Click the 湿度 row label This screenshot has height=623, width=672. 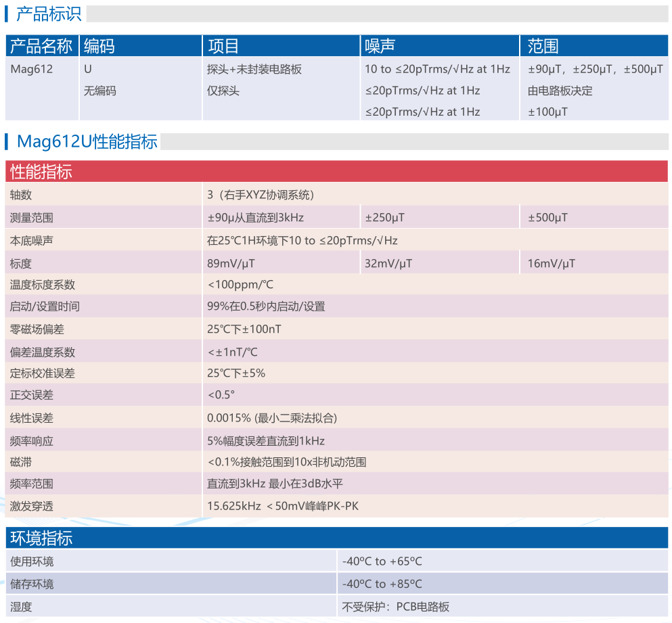(22, 607)
